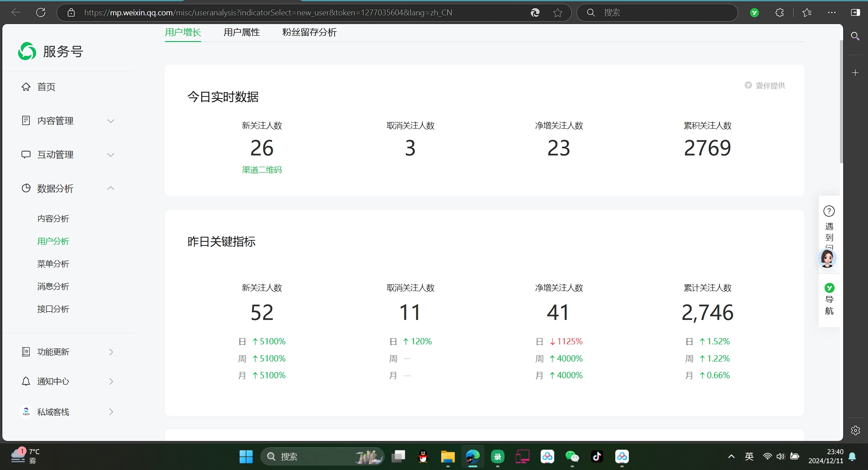Click the 私域客栈 sidebar icon
Viewport: 868px width, 470px height.
pyautogui.click(x=26, y=412)
